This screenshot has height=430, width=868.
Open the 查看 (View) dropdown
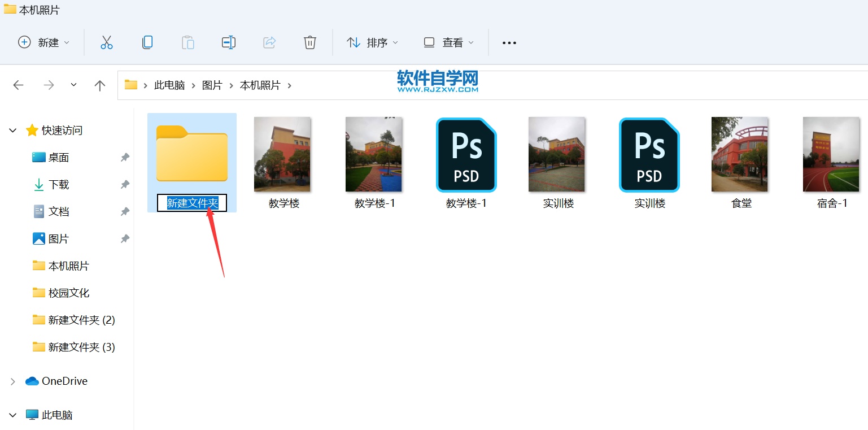[x=448, y=42]
